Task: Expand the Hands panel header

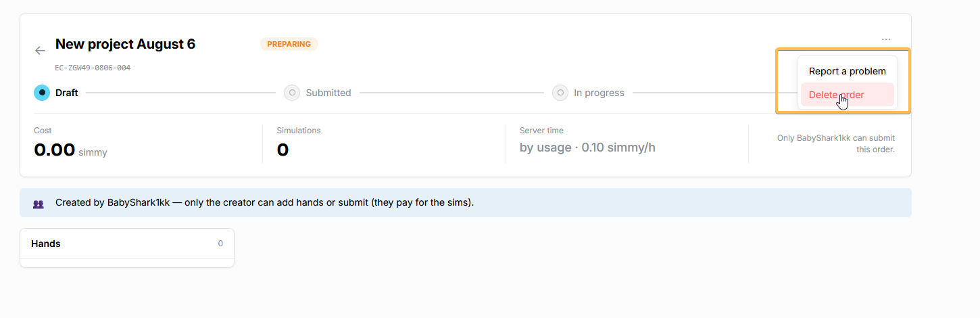Action: point(127,244)
